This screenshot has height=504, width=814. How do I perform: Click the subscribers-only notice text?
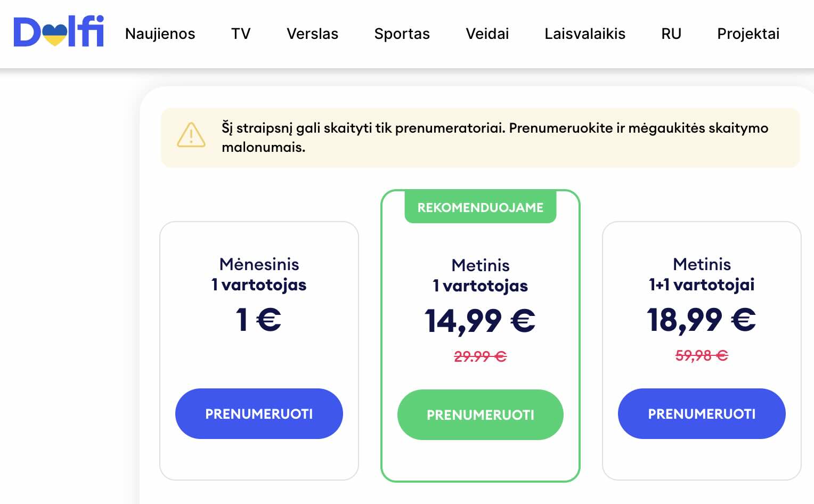(x=494, y=137)
